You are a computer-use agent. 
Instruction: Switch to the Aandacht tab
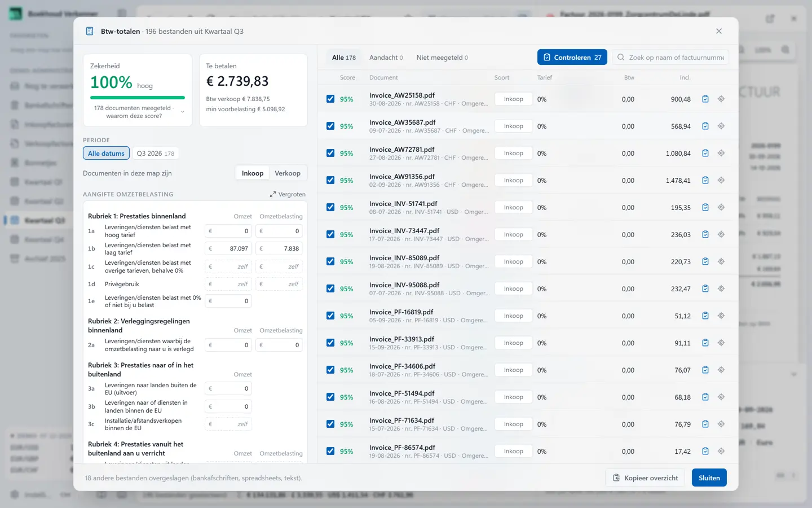(386, 58)
